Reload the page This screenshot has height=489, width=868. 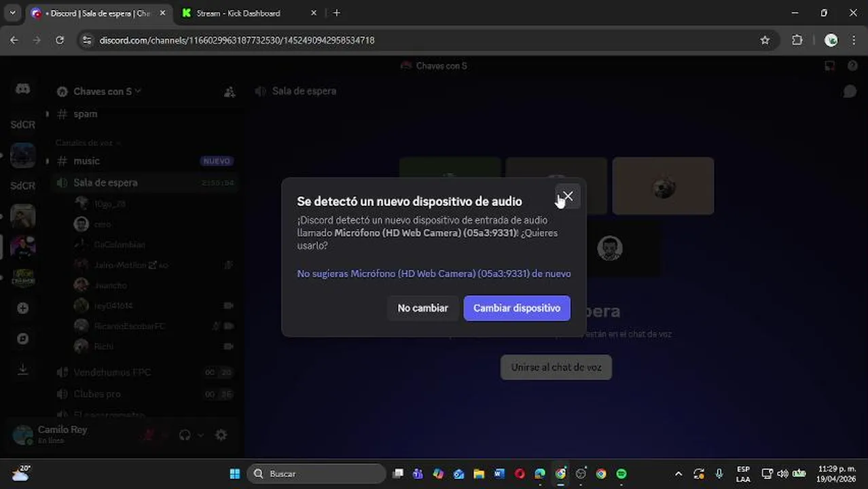pos(60,40)
